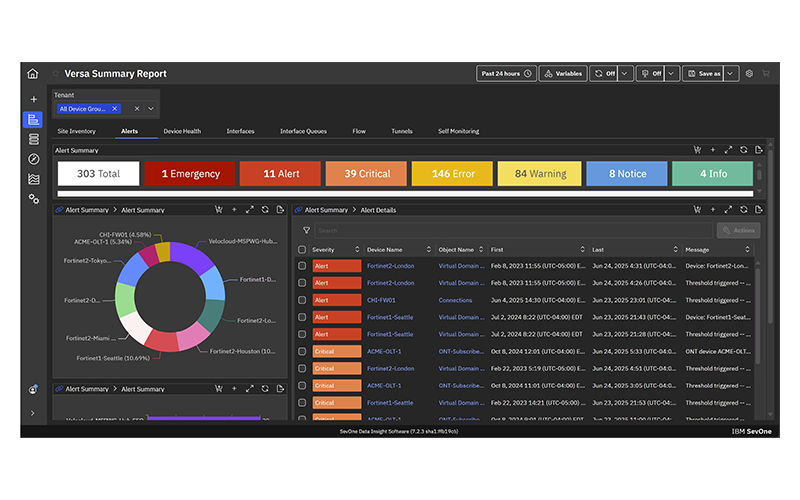Open report settings gear icon
This screenshot has height=500, width=800.
pyautogui.click(x=749, y=73)
